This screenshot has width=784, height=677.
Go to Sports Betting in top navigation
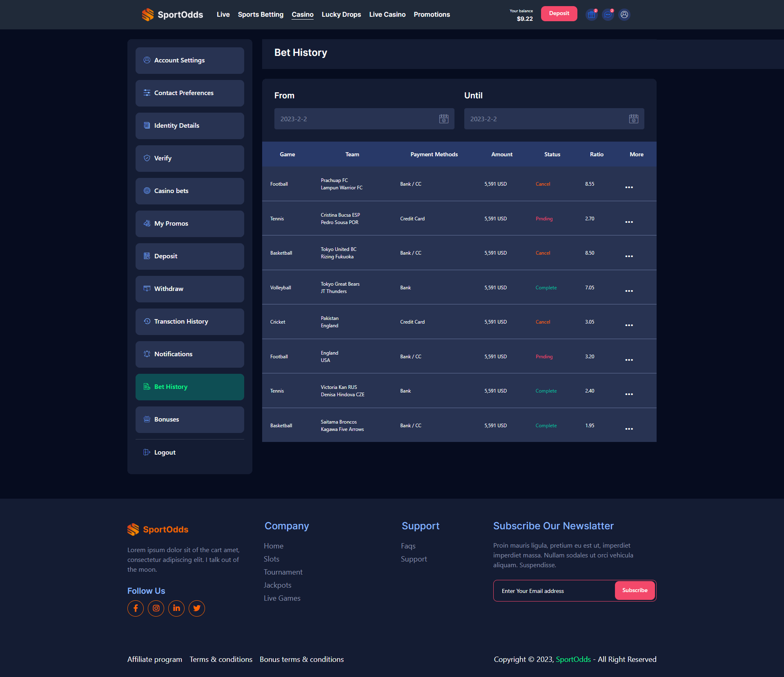pyautogui.click(x=261, y=15)
